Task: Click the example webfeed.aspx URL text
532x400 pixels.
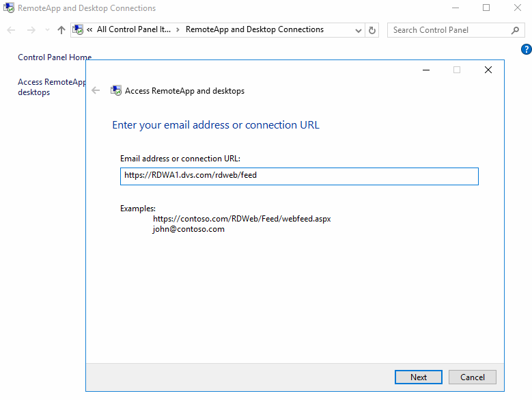Action: point(242,219)
